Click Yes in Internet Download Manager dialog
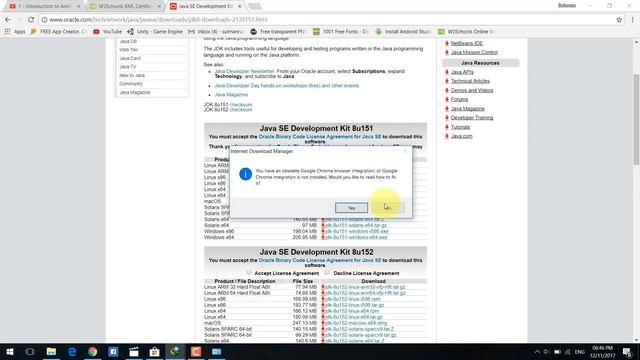 pyautogui.click(x=351, y=208)
